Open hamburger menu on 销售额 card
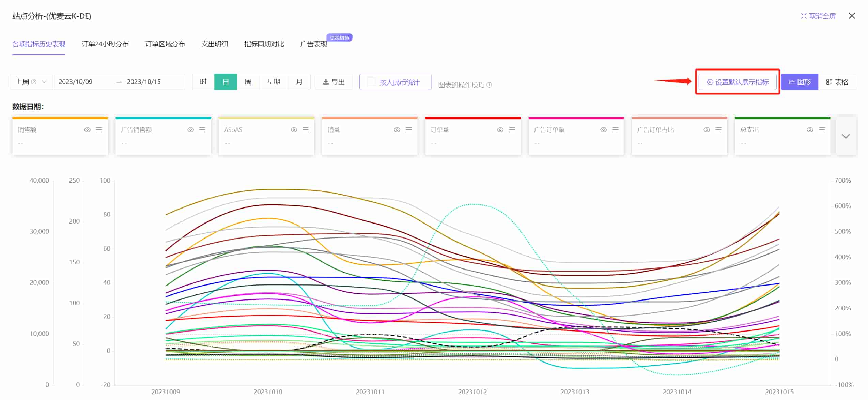868x400 pixels. click(x=99, y=130)
